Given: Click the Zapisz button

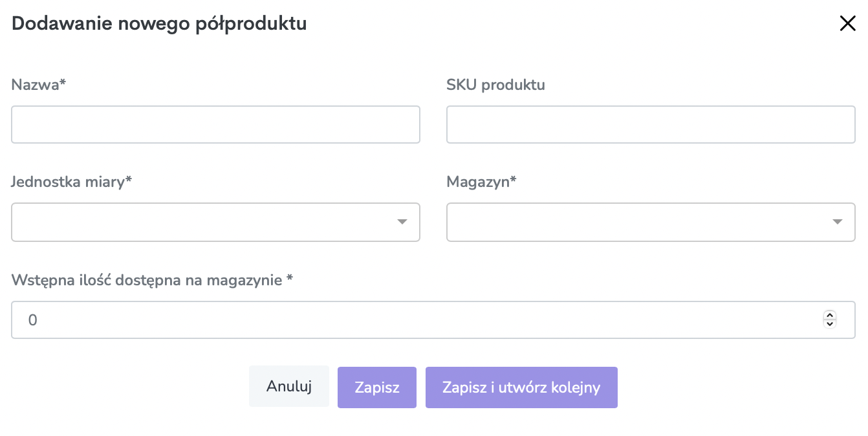Looking at the screenshot, I should click(377, 387).
